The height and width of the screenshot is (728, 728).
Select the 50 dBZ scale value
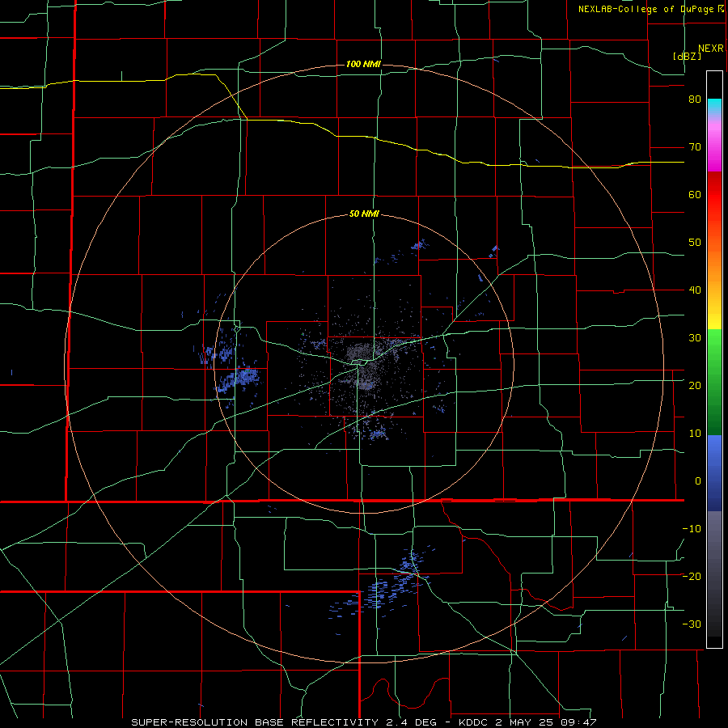695,243
